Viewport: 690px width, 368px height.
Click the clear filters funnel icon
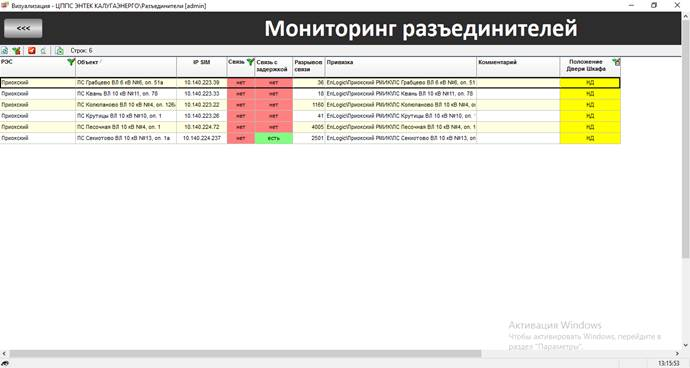[16, 51]
